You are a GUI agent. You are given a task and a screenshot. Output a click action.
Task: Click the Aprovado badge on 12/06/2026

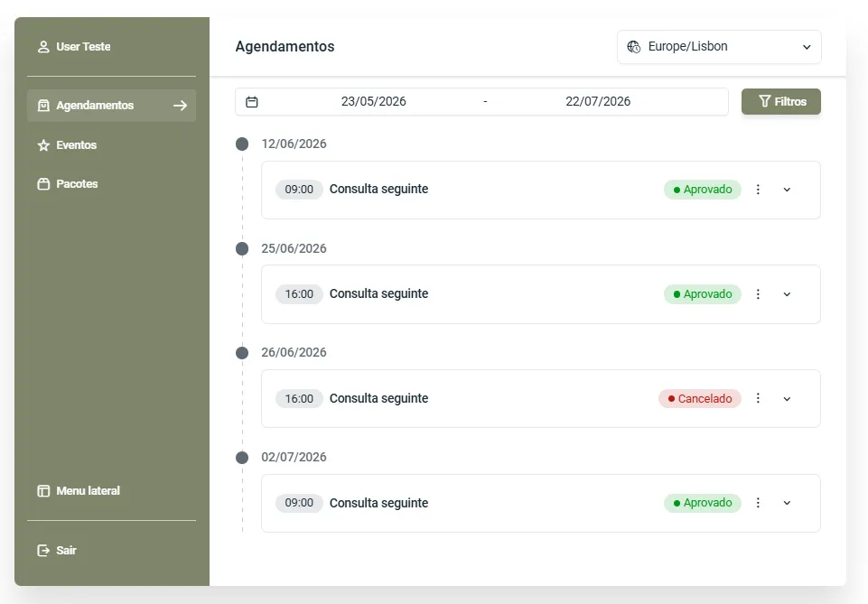pos(703,190)
